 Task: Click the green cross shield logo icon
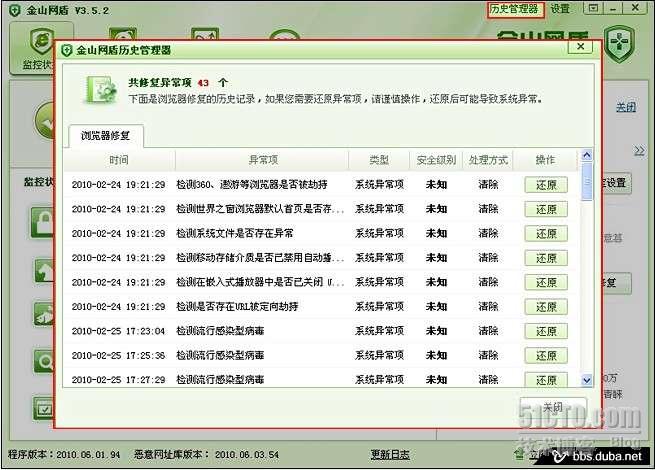619,43
